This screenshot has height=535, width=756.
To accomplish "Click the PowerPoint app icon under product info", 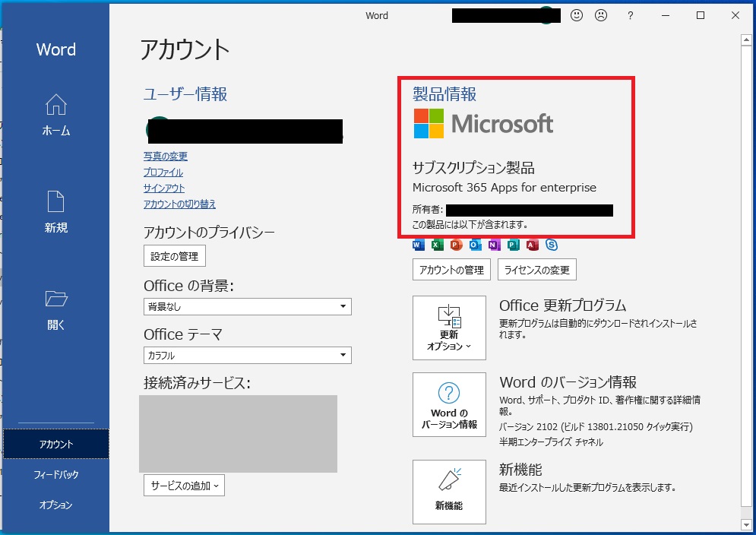I will 456,245.
